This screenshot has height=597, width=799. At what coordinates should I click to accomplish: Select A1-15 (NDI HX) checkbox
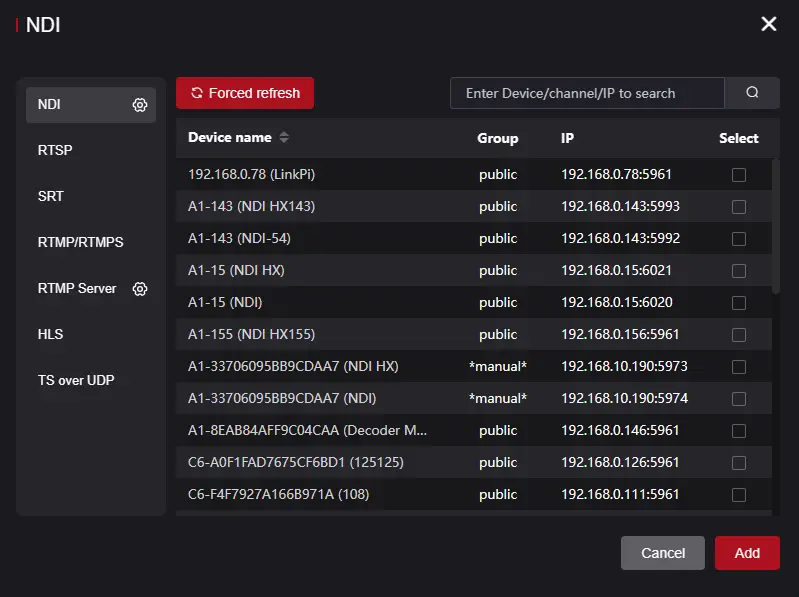pos(739,271)
